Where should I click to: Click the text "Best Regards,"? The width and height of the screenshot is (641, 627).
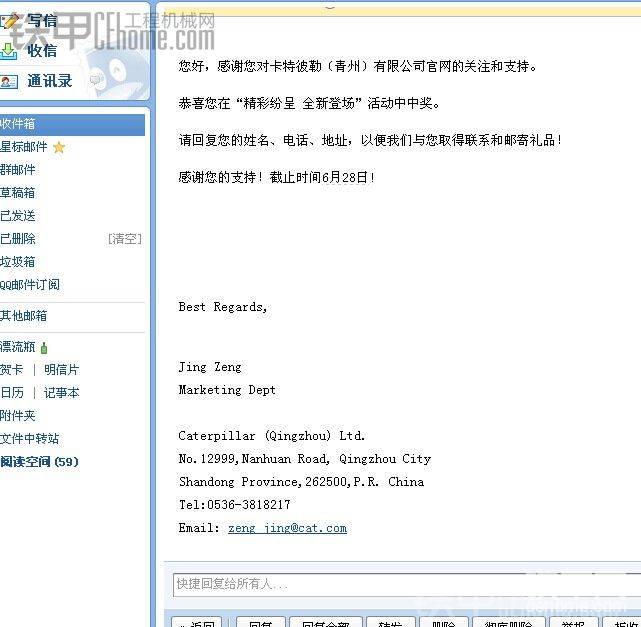click(223, 307)
